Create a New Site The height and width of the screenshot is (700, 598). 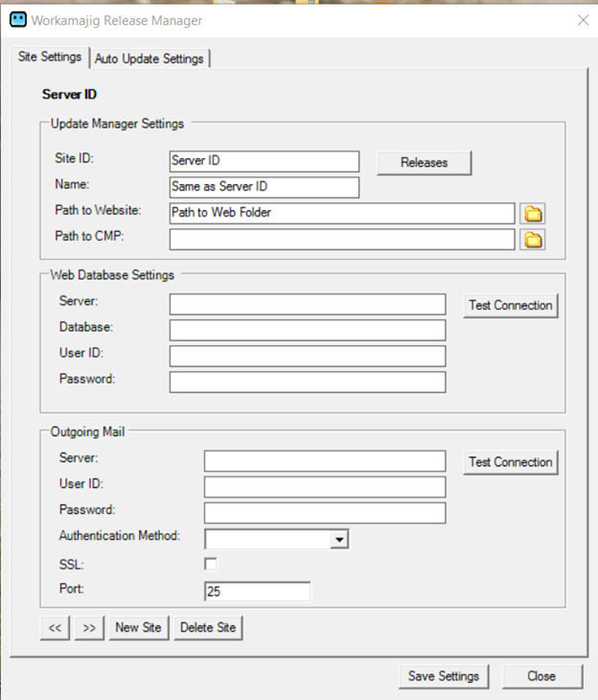coord(139,628)
